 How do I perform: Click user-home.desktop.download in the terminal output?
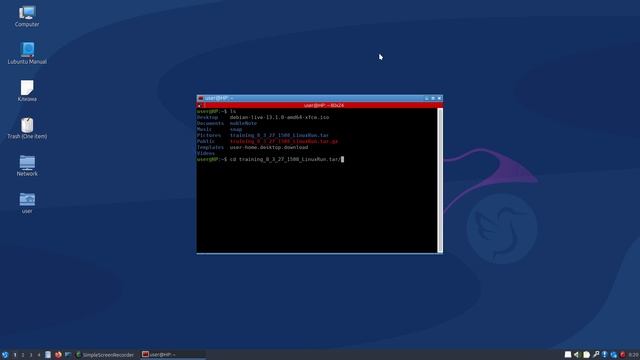point(269,147)
